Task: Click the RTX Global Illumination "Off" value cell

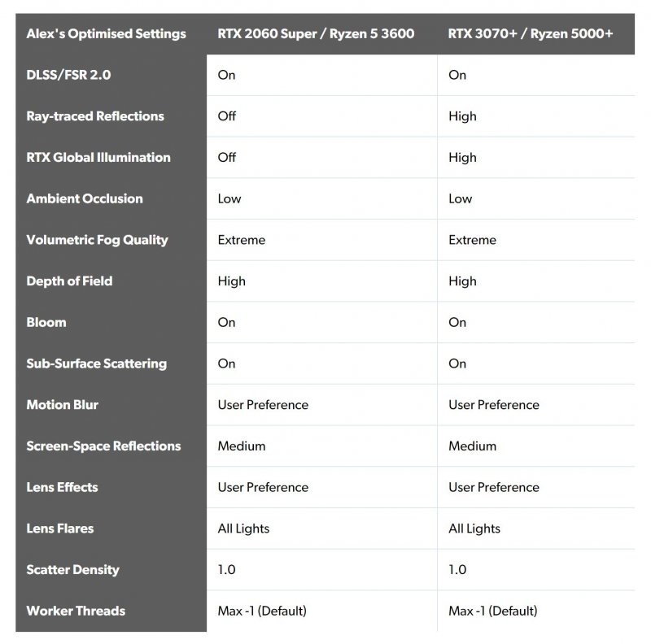Action: click(227, 158)
